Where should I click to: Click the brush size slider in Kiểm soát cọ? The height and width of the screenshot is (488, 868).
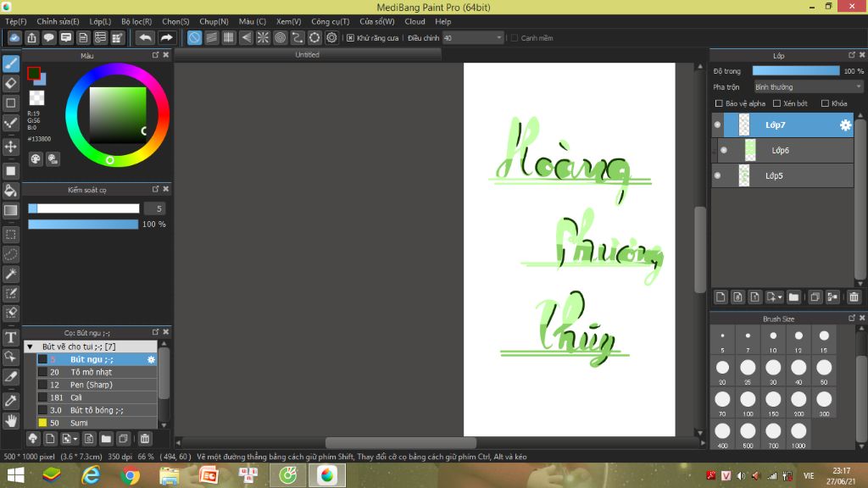click(x=84, y=208)
